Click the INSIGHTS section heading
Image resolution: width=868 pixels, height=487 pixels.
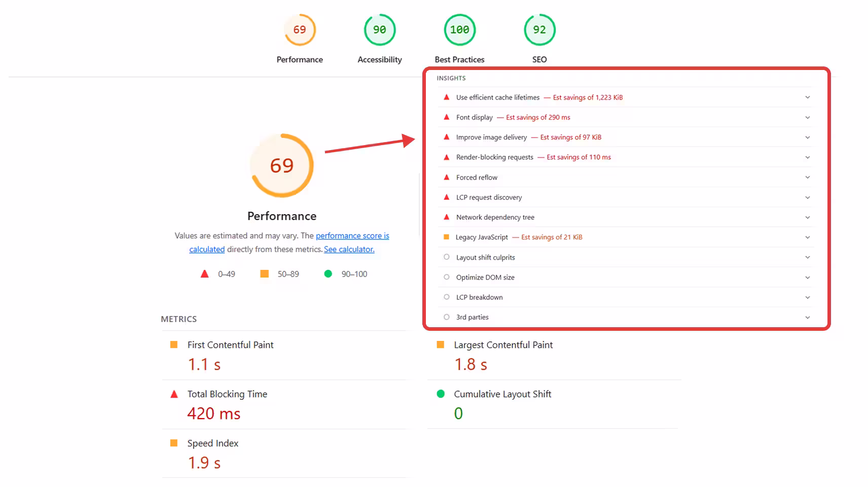(x=451, y=78)
